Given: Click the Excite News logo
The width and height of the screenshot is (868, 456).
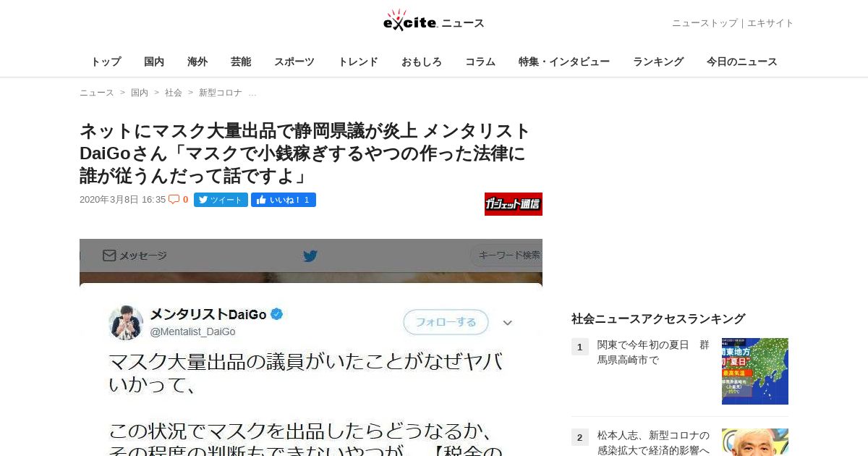Looking at the screenshot, I should [433, 20].
